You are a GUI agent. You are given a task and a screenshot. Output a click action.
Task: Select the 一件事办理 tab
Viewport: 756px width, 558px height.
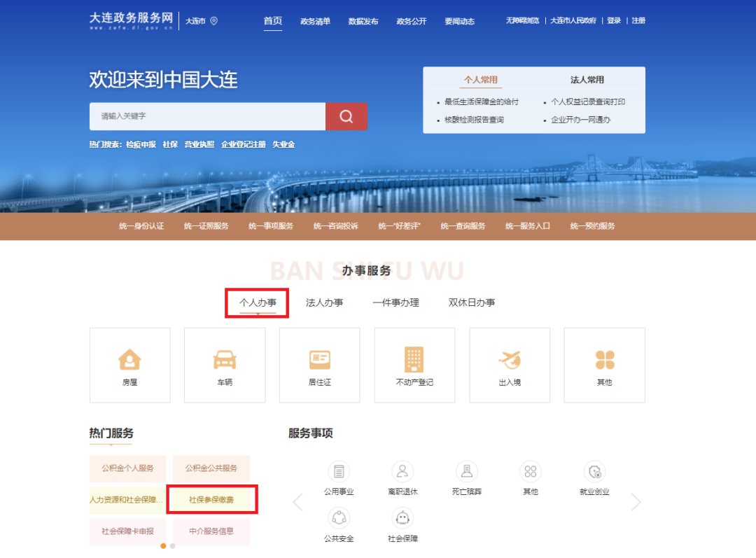[395, 302]
